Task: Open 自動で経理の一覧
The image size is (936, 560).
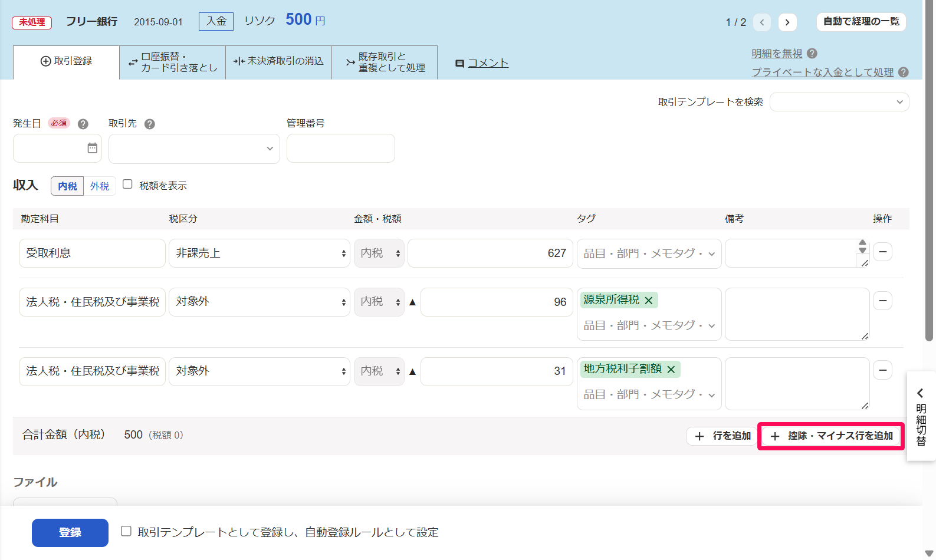Action: pos(861,22)
